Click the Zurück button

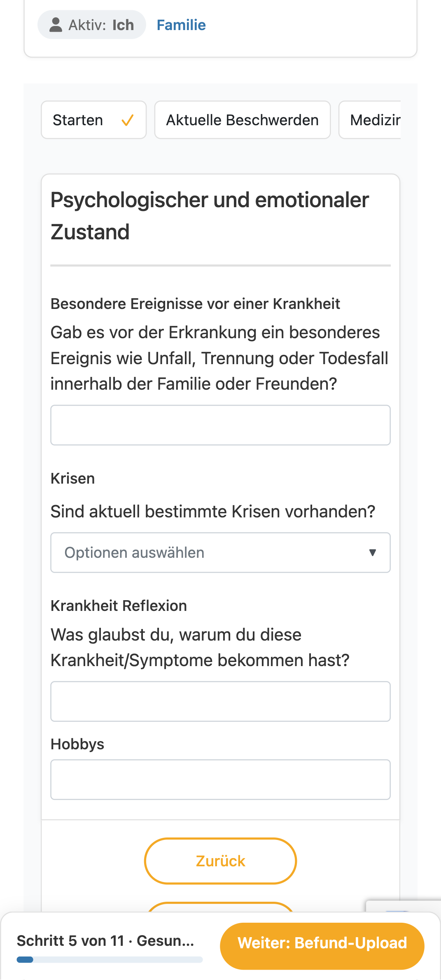[220, 861]
